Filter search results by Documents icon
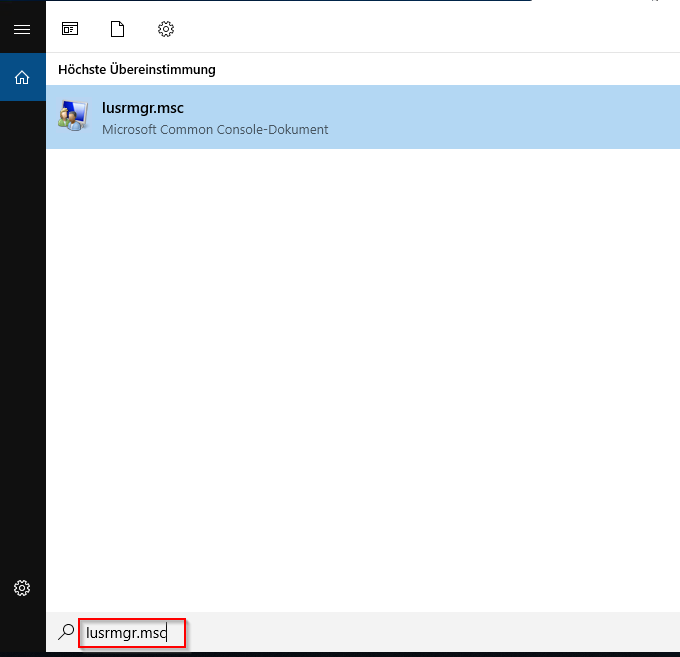 coord(118,29)
